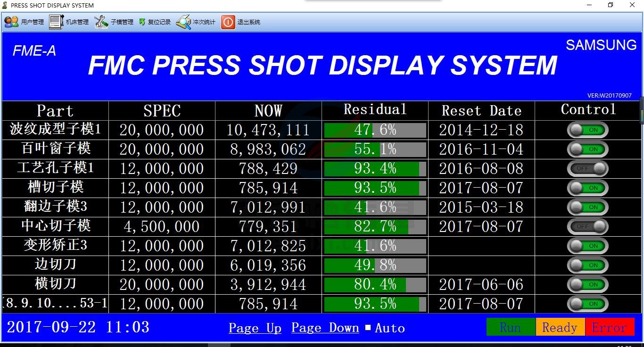644x347 pixels.
Task: Open 子模管理 sub-die management icon
Action: 101,22
